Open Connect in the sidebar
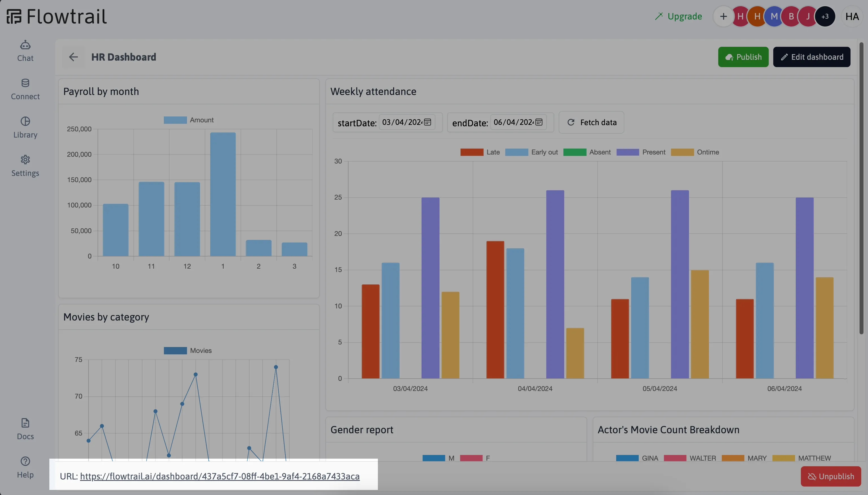The width and height of the screenshot is (868, 495). pyautogui.click(x=25, y=89)
